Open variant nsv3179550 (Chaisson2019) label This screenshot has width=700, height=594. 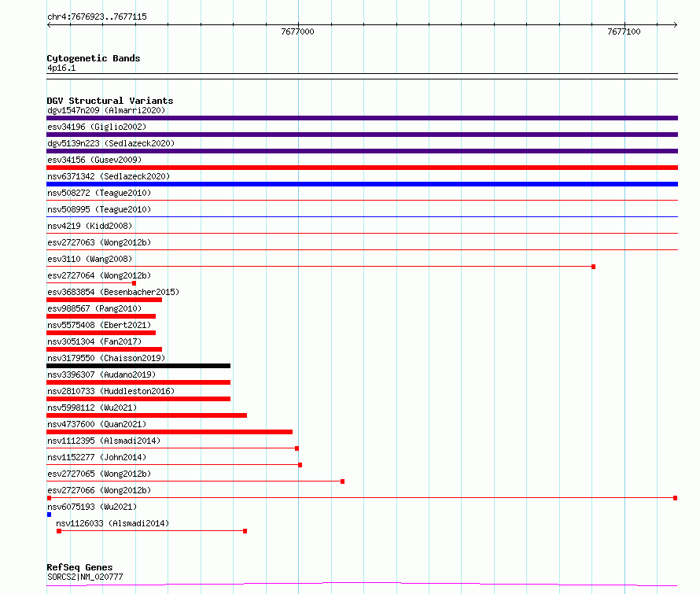pos(106,358)
